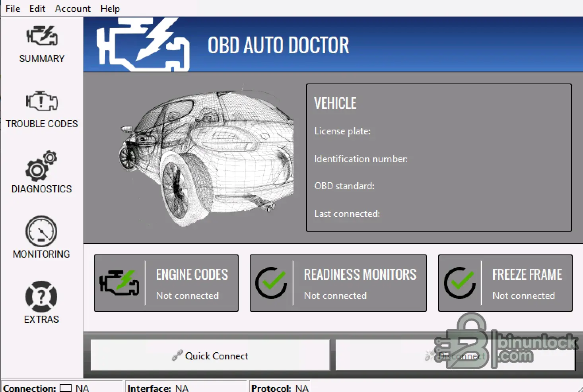The width and height of the screenshot is (583, 392).
Task: Select the DIAGNOSTICS label in sidebar
Action: click(x=41, y=189)
